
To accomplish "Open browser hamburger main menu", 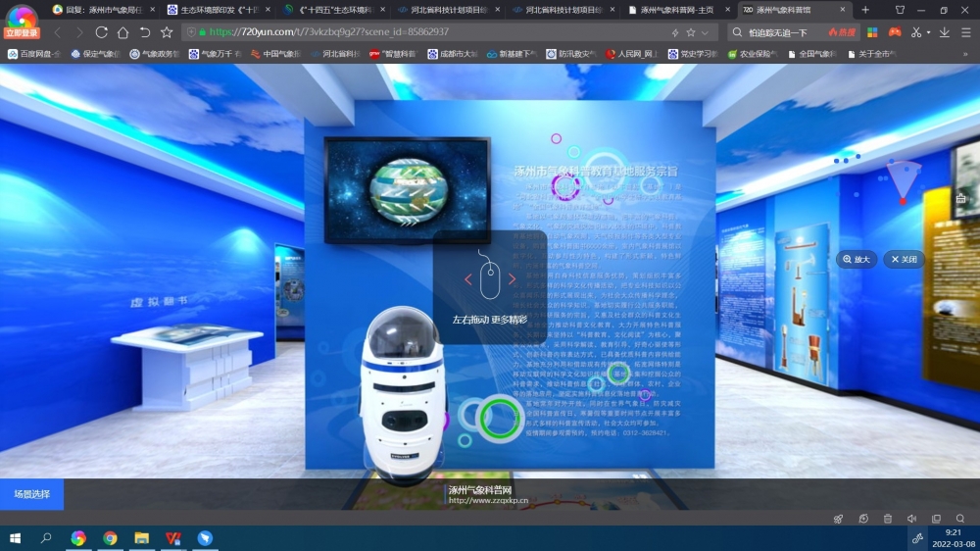I will [x=965, y=32].
